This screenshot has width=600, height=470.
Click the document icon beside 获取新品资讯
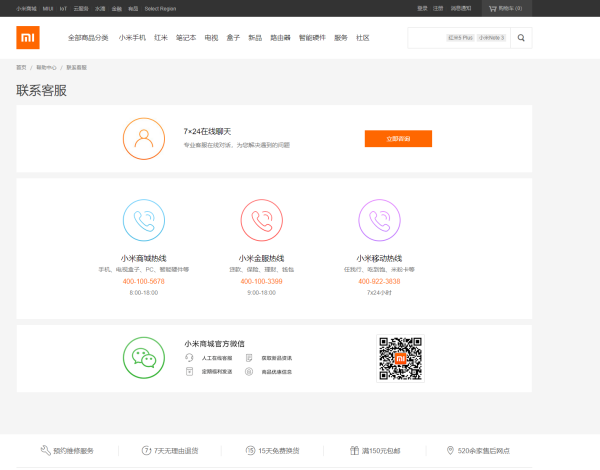pos(249,358)
